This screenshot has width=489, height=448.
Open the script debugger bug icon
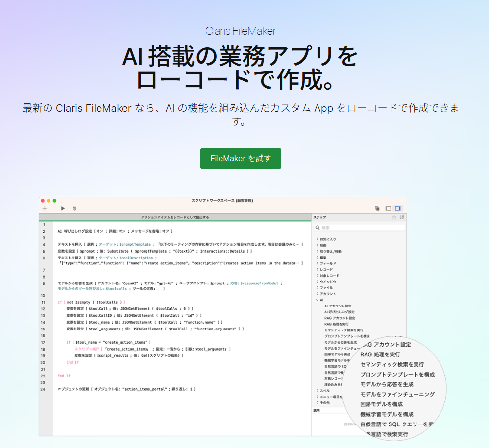pos(74,208)
